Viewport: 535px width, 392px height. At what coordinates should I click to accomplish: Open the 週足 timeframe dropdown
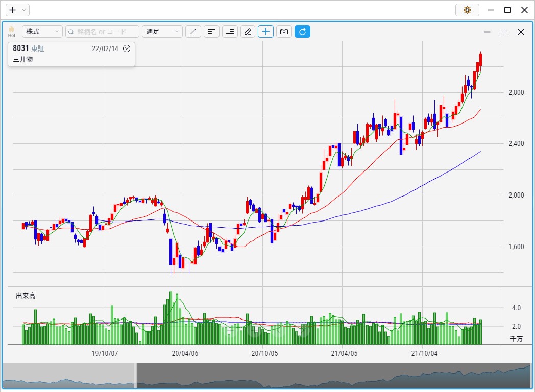pyautogui.click(x=162, y=32)
